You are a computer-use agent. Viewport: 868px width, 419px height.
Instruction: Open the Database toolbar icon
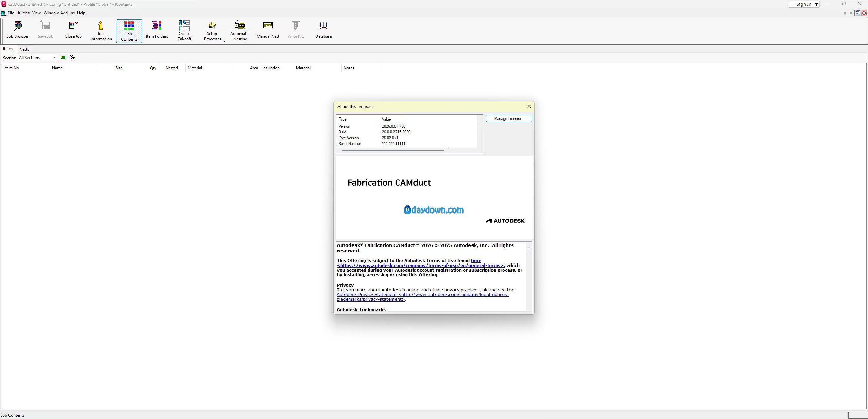coord(323,31)
